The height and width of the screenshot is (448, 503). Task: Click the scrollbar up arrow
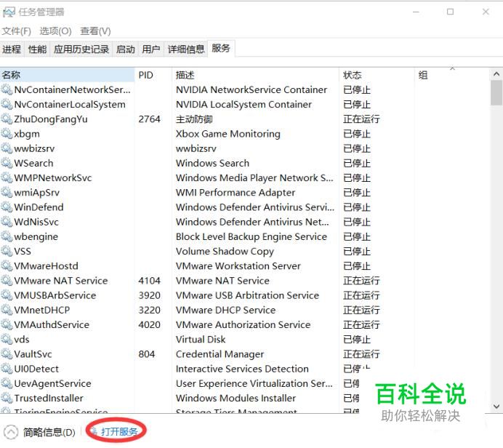(x=496, y=74)
